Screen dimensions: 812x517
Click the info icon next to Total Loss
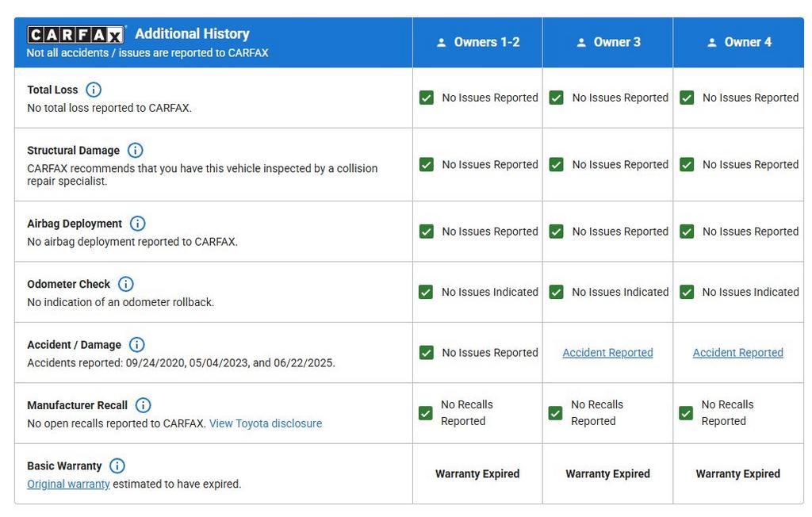tap(94, 90)
